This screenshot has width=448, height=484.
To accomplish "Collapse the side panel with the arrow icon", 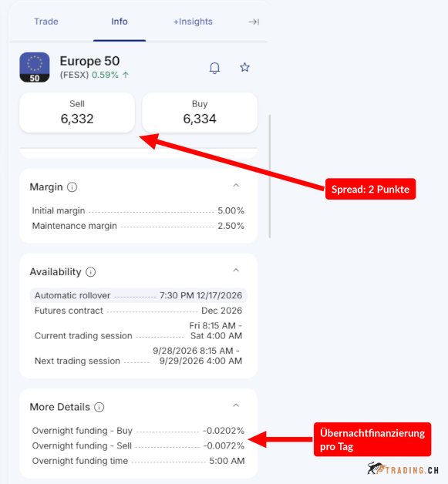I will tap(254, 22).
